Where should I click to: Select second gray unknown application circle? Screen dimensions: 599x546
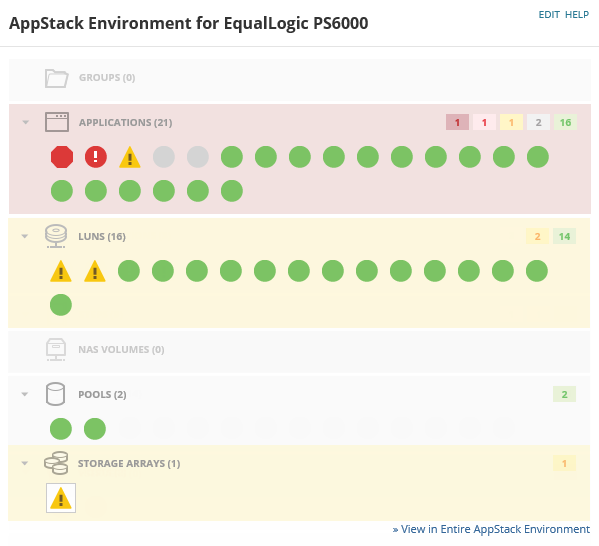click(198, 157)
